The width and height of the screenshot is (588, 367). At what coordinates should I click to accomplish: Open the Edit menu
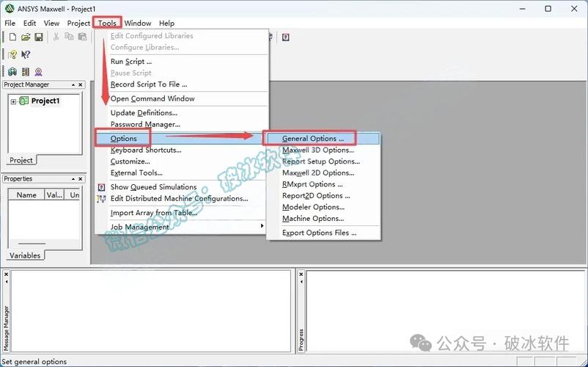(x=29, y=23)
